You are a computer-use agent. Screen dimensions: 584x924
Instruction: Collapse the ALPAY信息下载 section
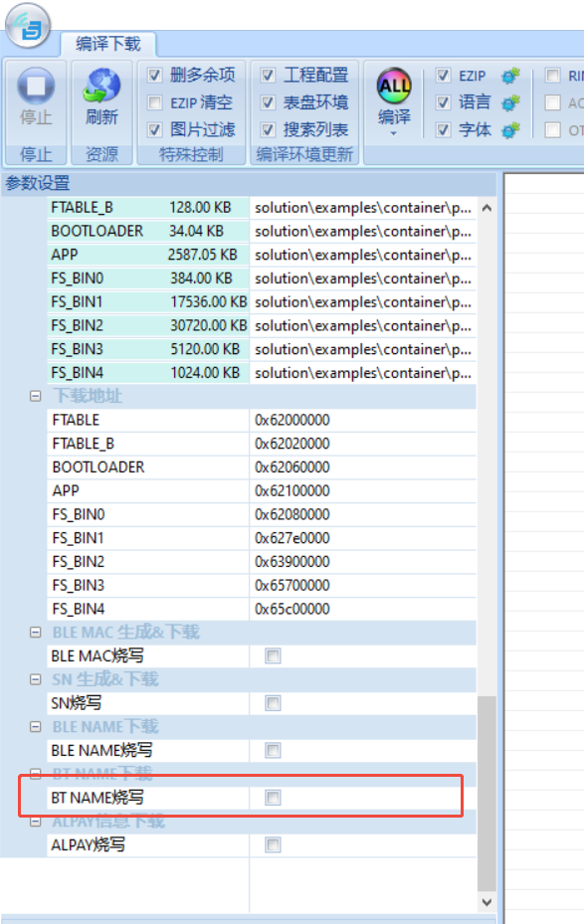click(36, 821)
